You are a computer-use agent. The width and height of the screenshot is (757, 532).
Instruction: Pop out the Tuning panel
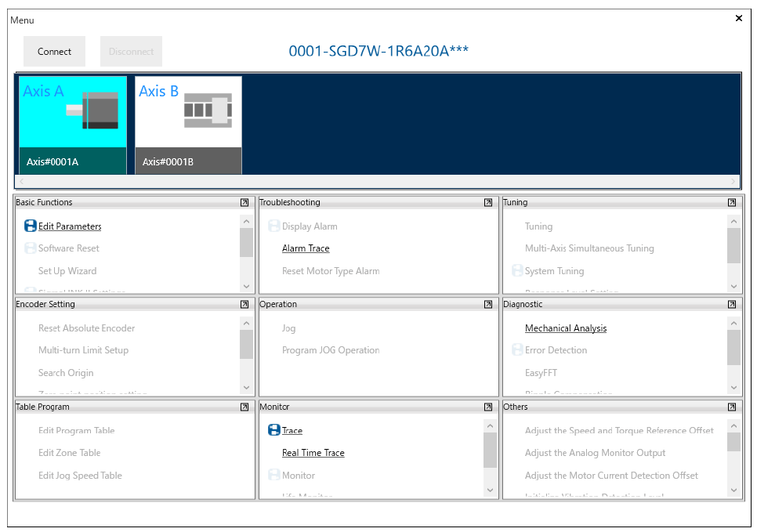(732, 202)
